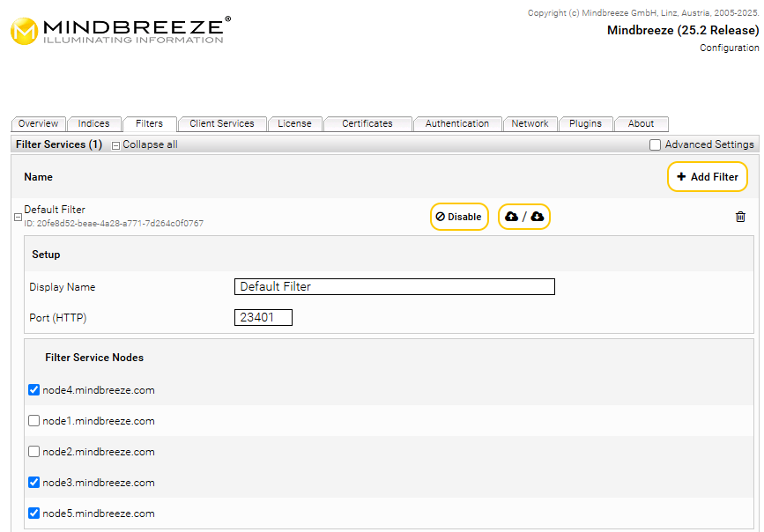Check node1.mindbreeze.com
The width and height of the screenshot is (764, 532).
coord(33,420)
